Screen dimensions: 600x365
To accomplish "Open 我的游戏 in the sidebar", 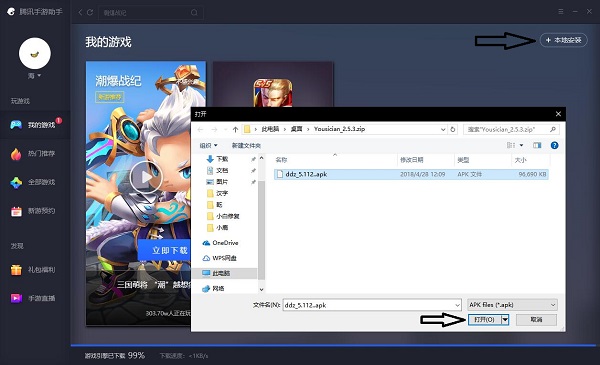I will click(x=35, y=125).
